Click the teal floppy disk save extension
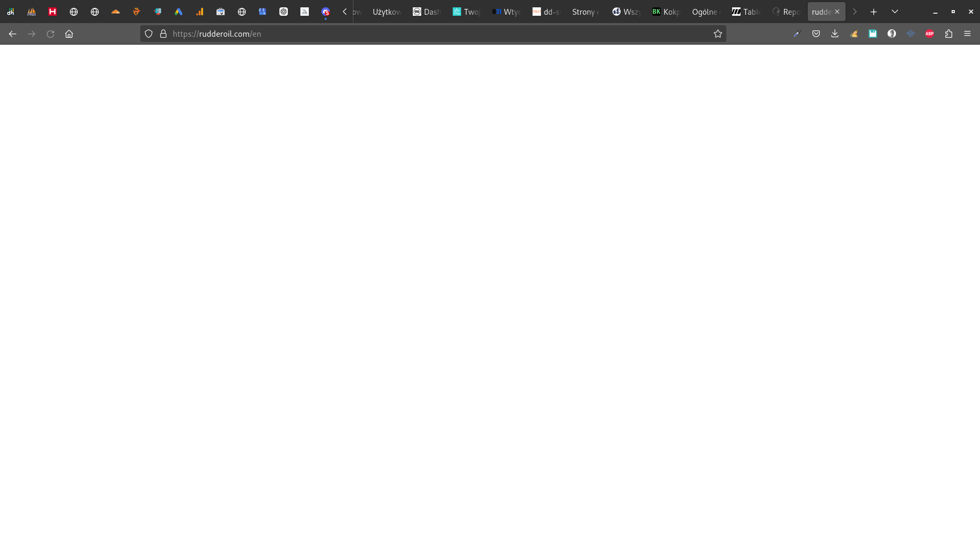 [873, 34]
